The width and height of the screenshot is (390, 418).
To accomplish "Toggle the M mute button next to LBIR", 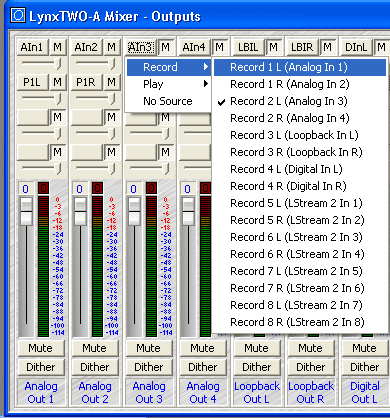I will coord(328,47).
